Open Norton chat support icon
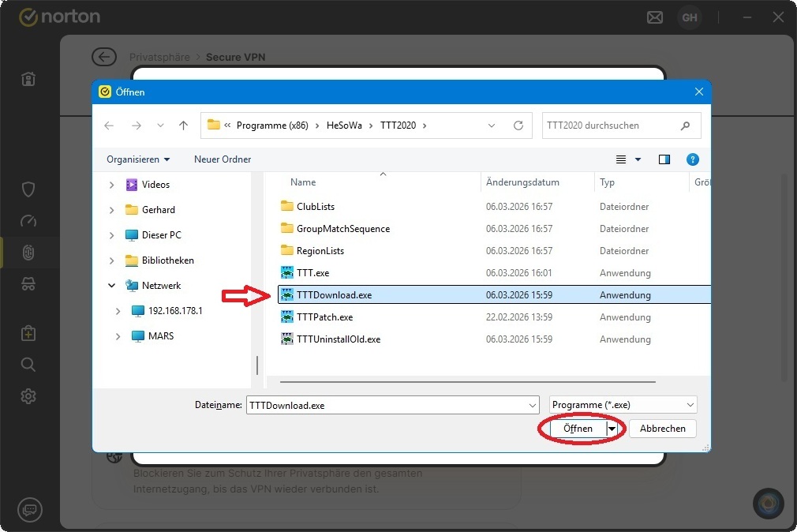797x532 pixels. click(30, 509)
